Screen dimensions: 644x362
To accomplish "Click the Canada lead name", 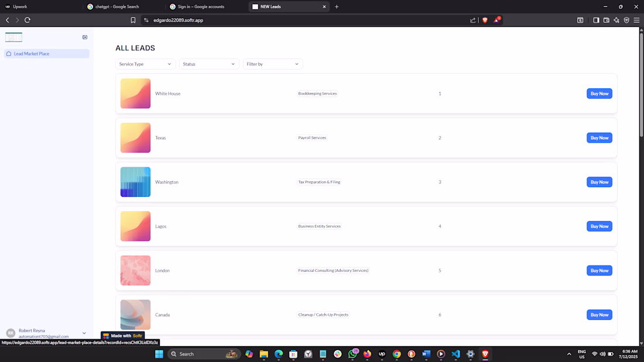I will 163,315.
